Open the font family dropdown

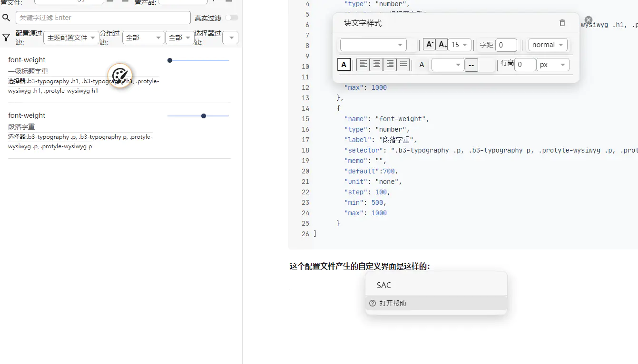tap(373, 45)
